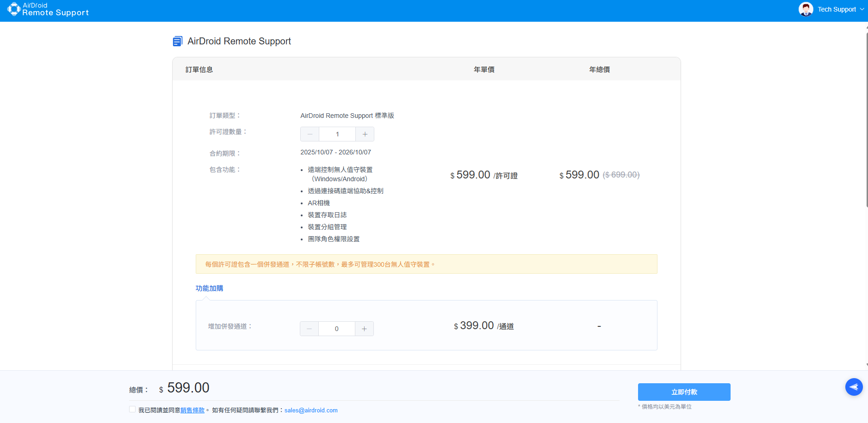The height and width of the screenshot is (423, 868).
Task: Click the 裝置分組管理 feature item
Action: [x=327, y=227]
